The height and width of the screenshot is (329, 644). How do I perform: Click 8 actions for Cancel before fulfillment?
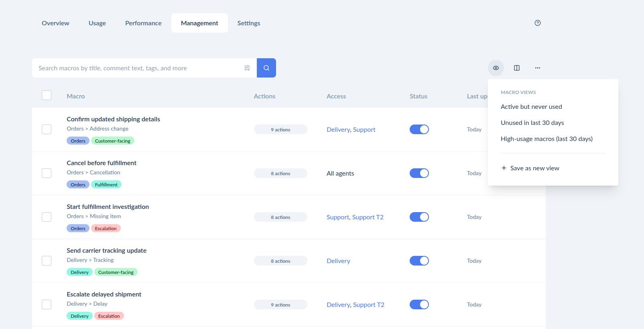point(280,173)
